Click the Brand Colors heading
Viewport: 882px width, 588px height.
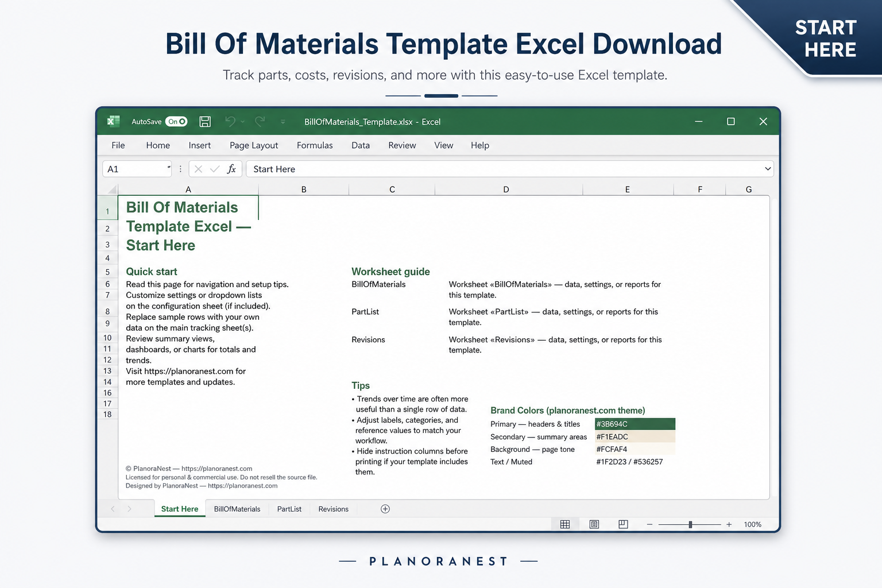[x=567, y=411]
